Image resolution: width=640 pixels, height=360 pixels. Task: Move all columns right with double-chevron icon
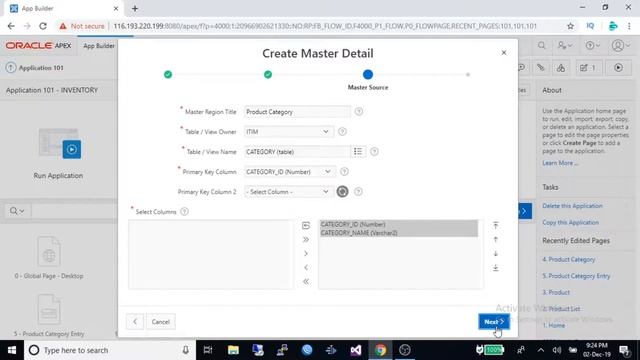306,240
